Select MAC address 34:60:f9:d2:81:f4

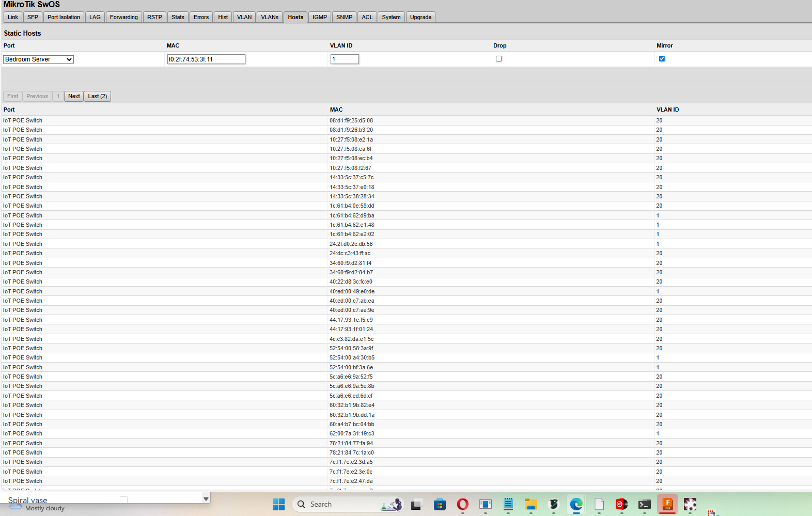[351, 263]
